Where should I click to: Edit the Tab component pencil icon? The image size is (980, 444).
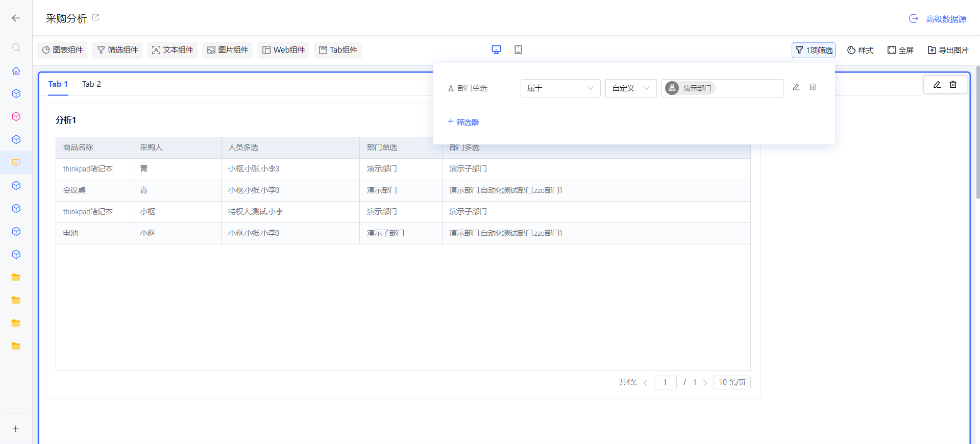coord(937,85)
